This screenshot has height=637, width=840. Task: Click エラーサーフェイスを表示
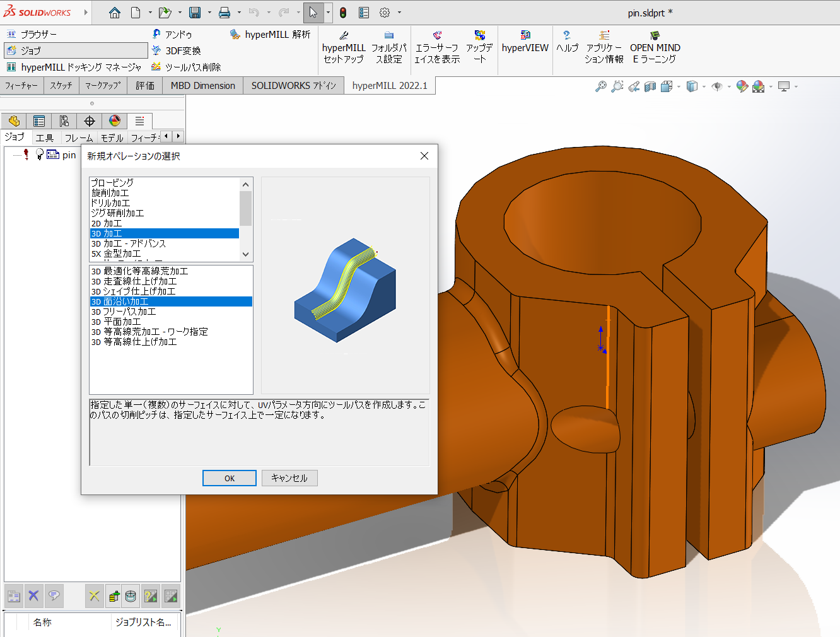coord(437,49)
